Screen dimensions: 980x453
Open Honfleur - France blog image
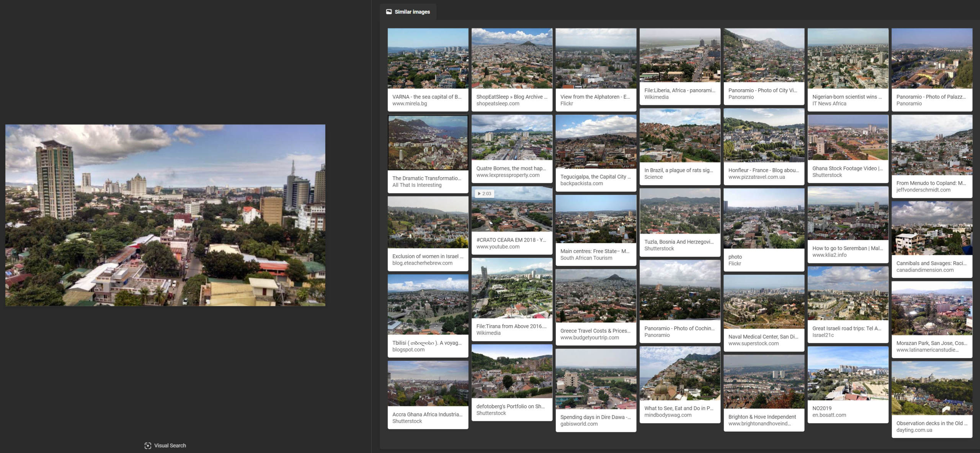[764, 135]
